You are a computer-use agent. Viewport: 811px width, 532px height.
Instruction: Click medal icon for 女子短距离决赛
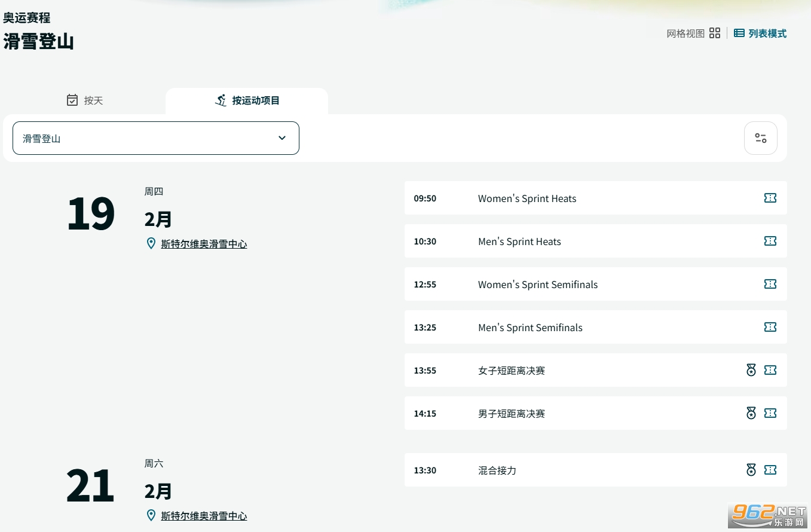(751, 370)
